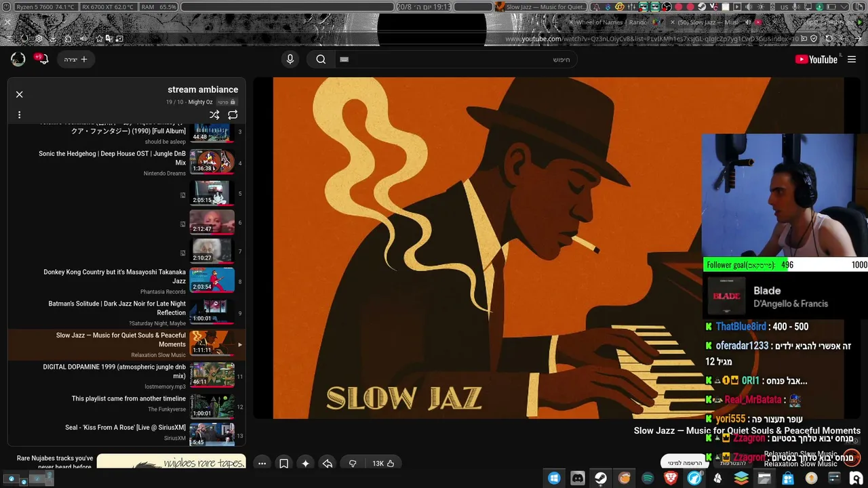Open the browser shield protection icon

point(813,39)
